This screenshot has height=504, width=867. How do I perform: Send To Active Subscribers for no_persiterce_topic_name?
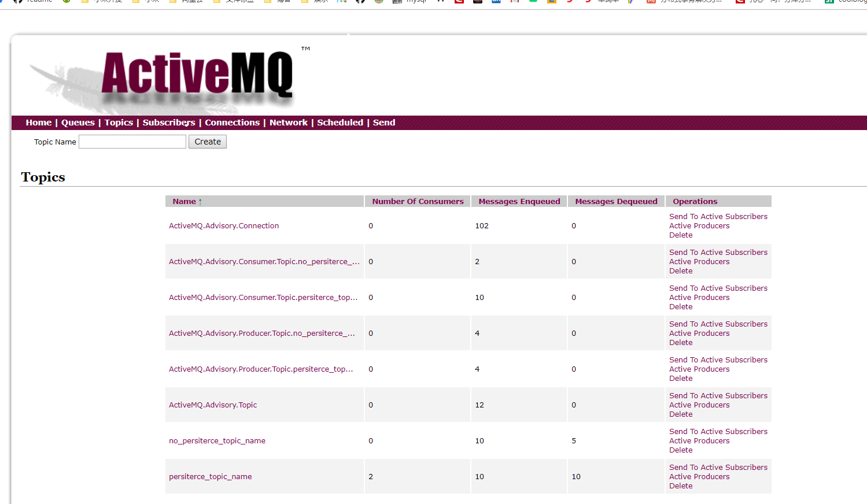point(718,432)
